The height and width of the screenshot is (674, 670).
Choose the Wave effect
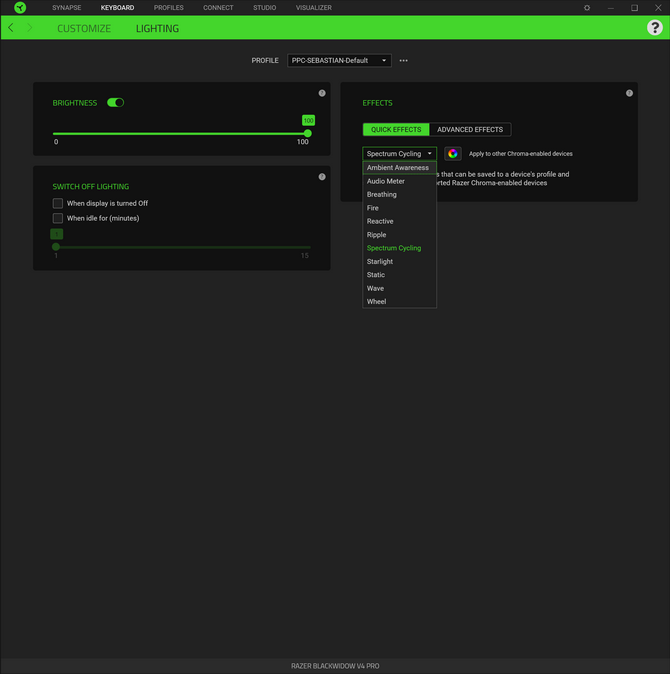pyautogui.click(x=399, y=288)
